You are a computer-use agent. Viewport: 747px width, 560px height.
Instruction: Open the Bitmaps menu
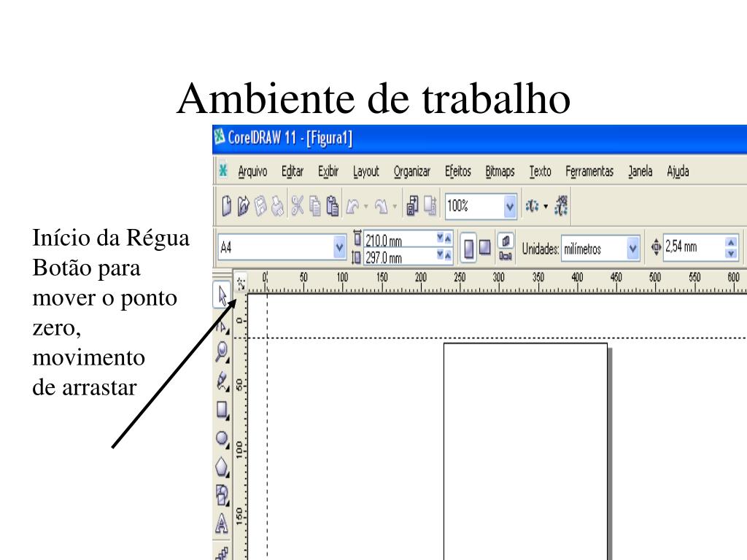[500, 171]
